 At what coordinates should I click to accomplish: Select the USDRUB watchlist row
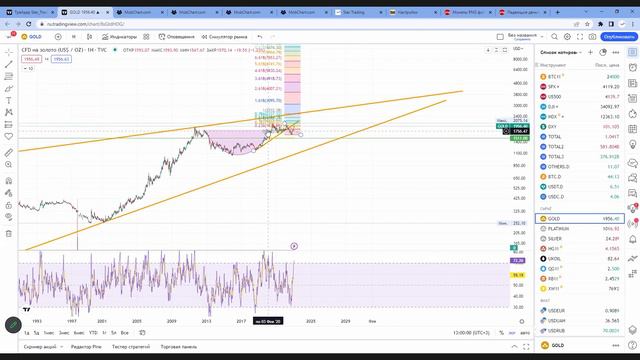[x=580, y=331]
